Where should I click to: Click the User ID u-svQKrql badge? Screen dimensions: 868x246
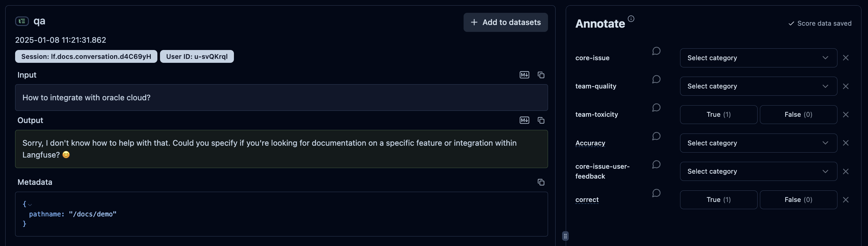197,56
